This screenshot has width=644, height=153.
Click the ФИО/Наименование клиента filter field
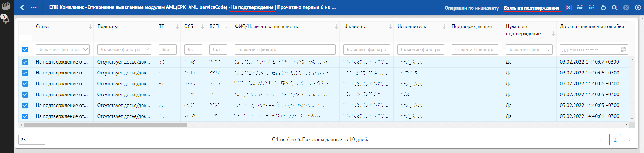[285, 50]
